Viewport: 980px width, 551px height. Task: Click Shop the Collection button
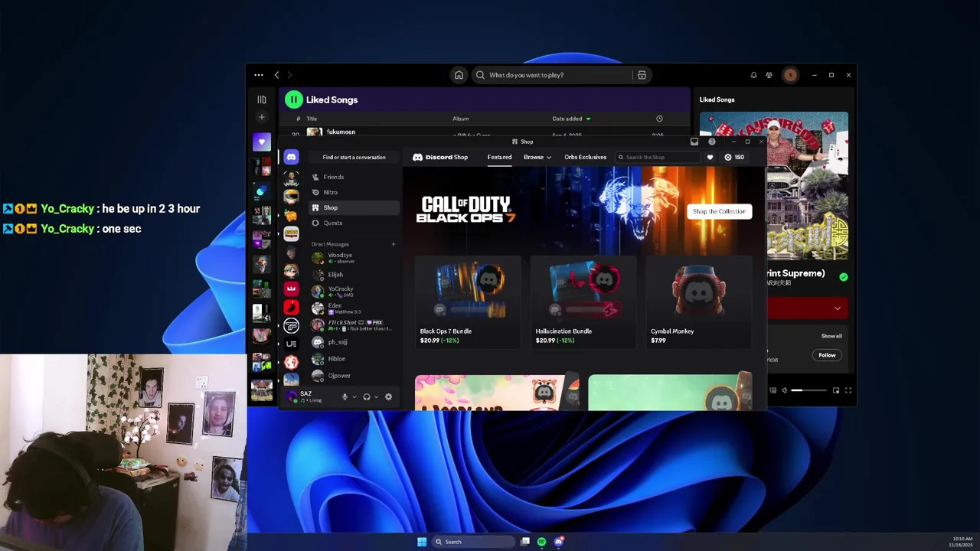[719, 211]
